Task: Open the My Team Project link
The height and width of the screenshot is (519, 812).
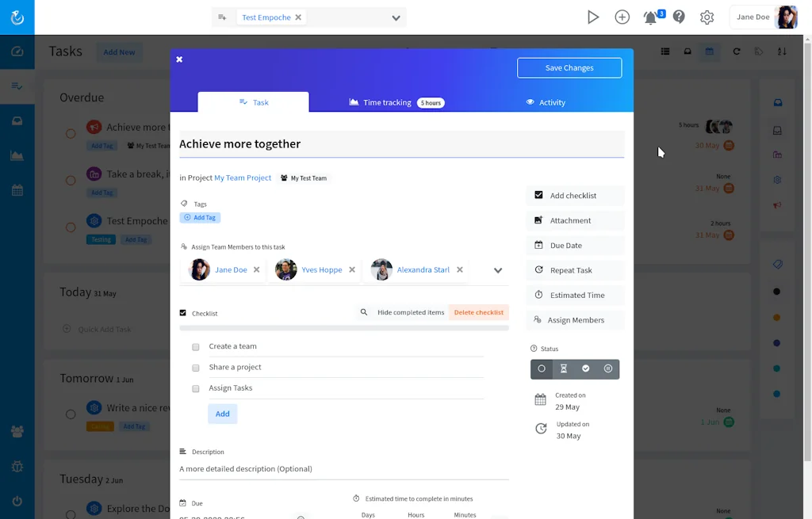Action: tap(243, 178)
